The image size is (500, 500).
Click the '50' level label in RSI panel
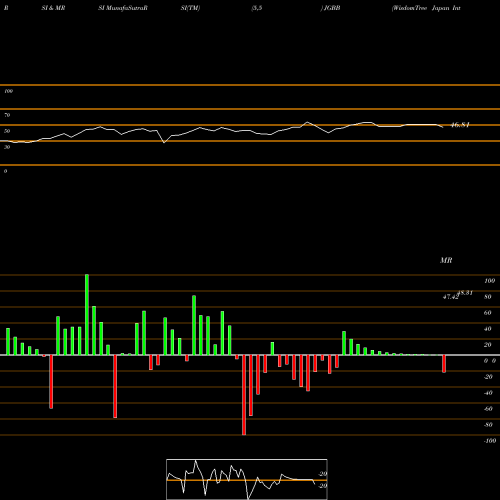(7, 131)
